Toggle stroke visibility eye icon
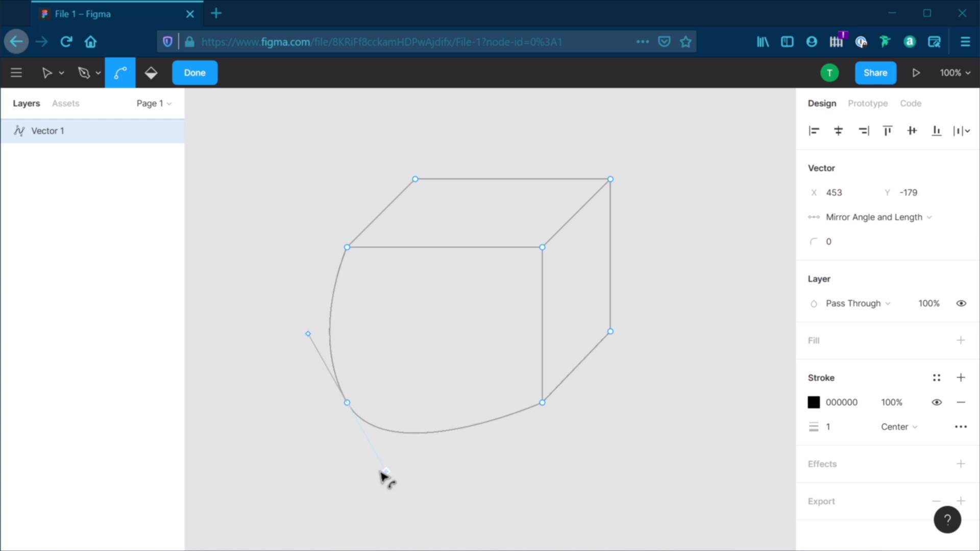 937,402
